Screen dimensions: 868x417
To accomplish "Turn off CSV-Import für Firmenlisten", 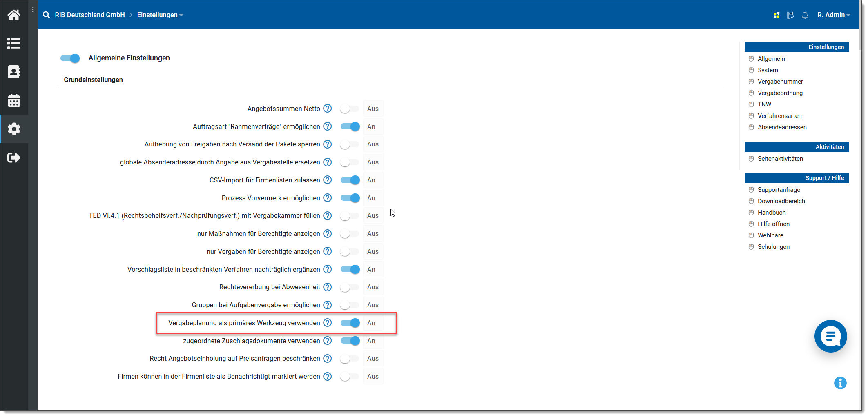I will click(350, 180).
